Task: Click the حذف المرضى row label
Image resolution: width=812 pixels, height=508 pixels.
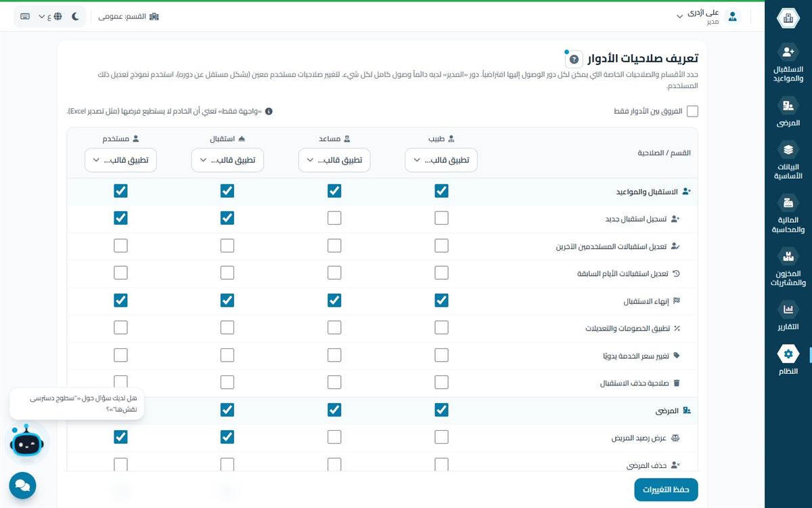Action: click(647, 466)
